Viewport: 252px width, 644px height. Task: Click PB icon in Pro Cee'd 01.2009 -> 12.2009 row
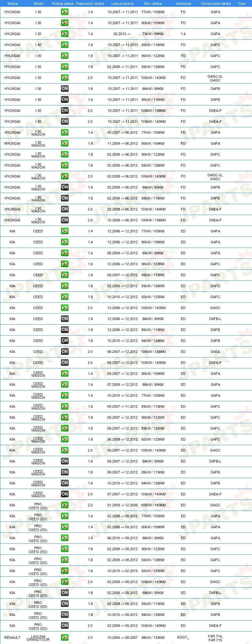65,505
